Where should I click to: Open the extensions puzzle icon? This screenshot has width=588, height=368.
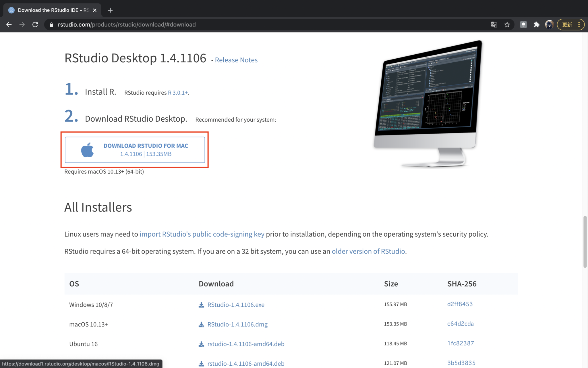pyautogui.click(x=536, y=25)
